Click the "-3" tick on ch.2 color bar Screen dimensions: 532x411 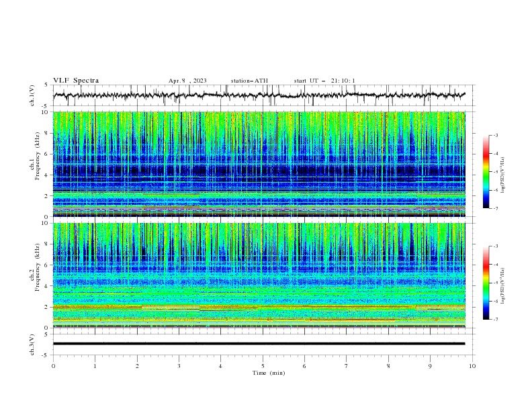(495, 246)
